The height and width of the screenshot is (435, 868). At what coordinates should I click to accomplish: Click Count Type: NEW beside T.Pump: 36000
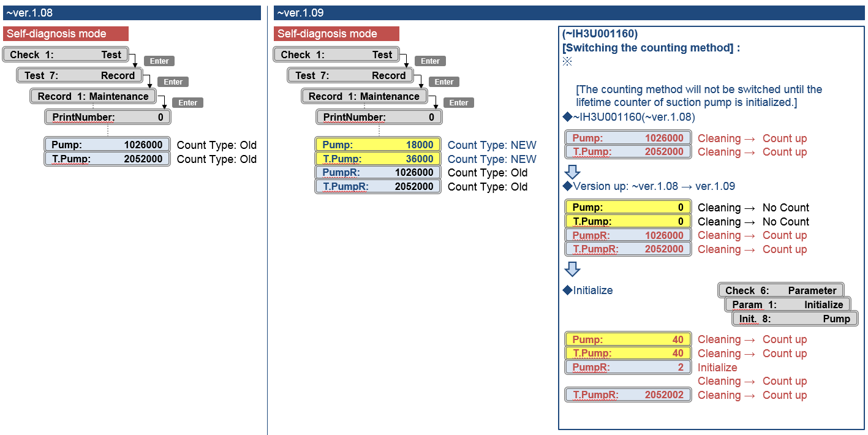pyautogui.click(x=492, y=159)
